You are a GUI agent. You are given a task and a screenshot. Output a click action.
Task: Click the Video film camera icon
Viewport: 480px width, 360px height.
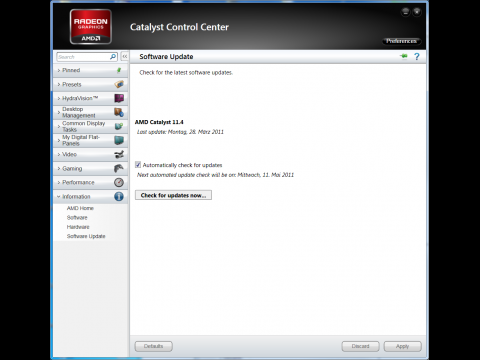(x=119, y=154)
